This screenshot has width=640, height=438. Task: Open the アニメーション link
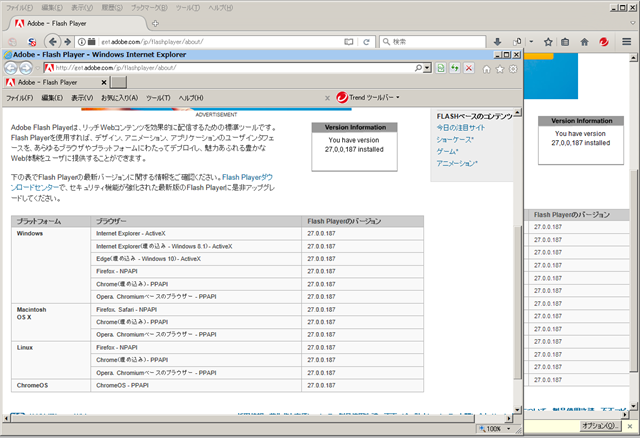pyautogui.click(x=456, y=163)
